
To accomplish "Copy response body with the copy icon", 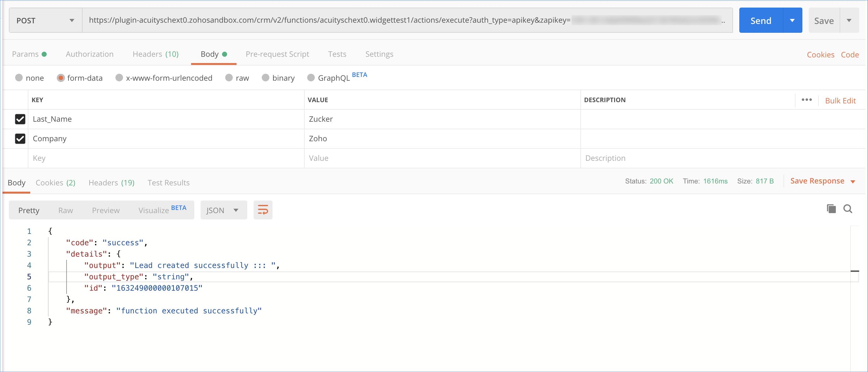I will tap(831, 209).
